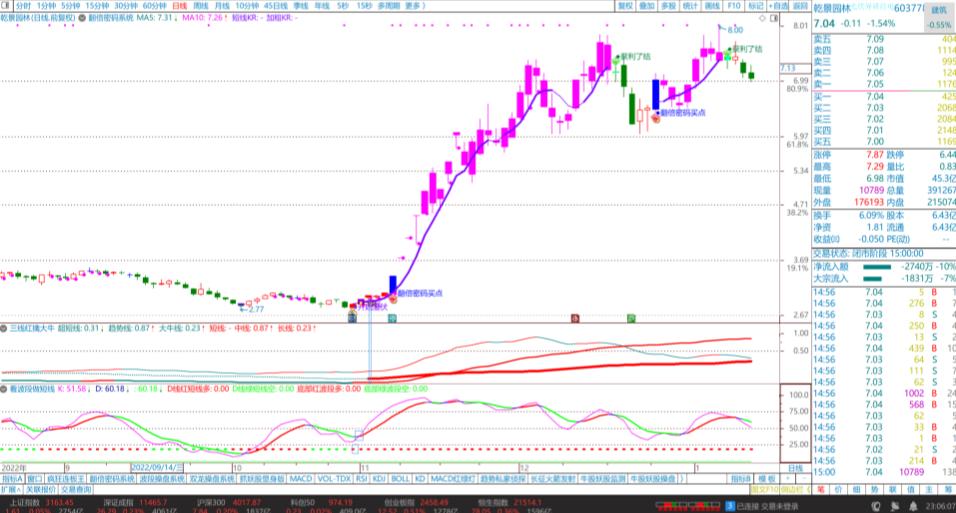The width and height of the screenshot is (956, 513).
Task: Select the 1分钟 period
Action: 47,5
